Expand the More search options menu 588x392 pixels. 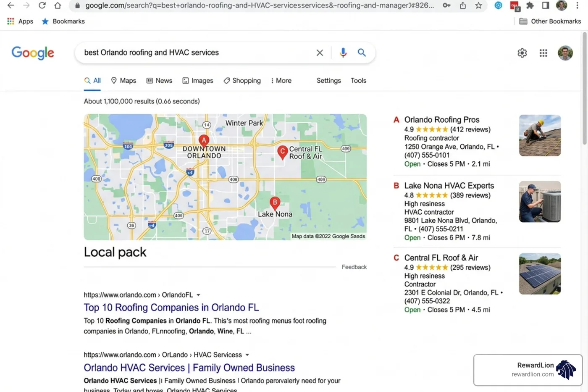click(281, 81)
